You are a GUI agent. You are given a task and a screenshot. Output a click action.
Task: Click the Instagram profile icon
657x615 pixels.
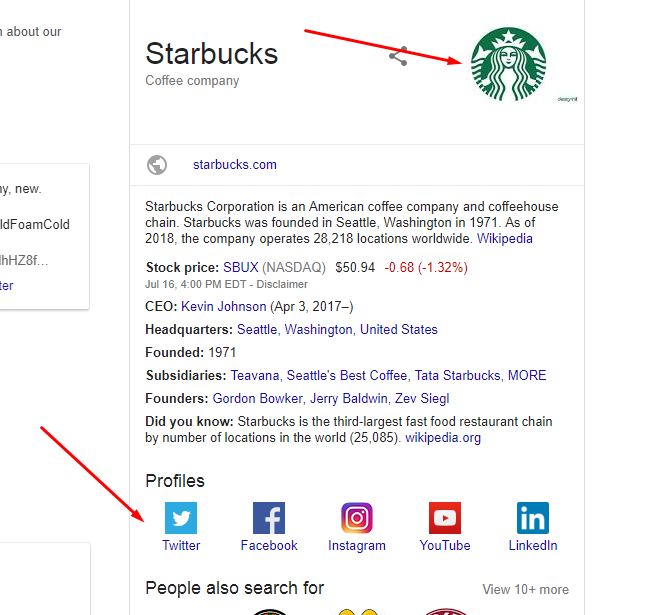coord(357,518)
